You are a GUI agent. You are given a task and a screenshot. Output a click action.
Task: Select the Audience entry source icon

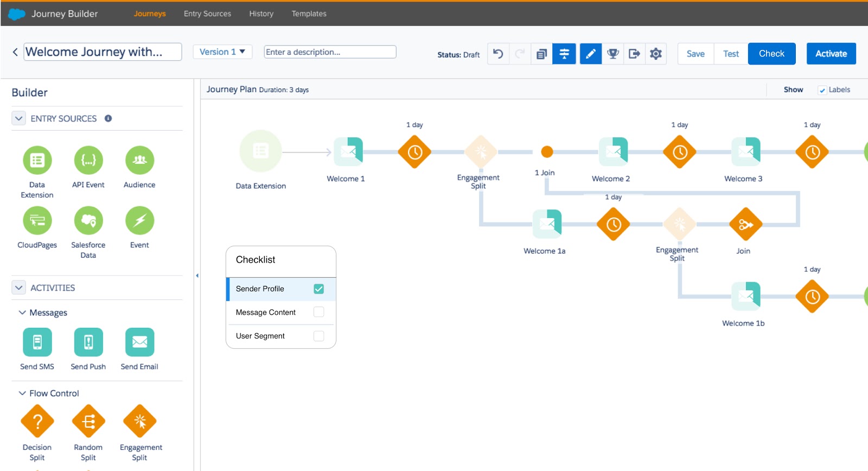click(x=139, y=160)
